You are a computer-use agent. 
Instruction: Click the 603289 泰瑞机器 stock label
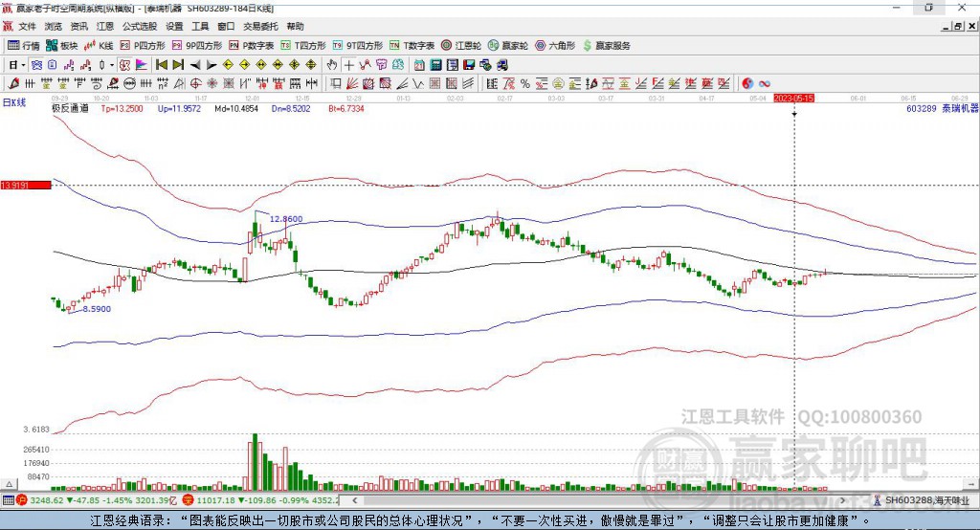coord(942,108)
